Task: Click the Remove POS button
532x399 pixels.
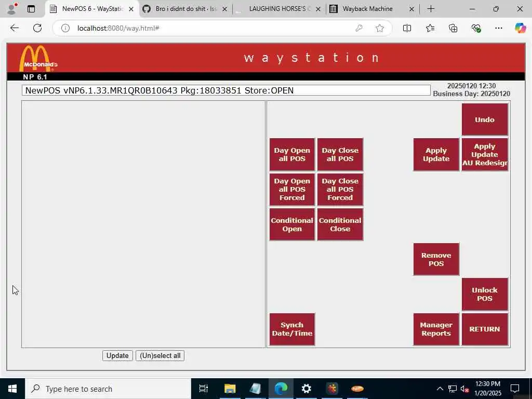Action: tap(436, 259)
